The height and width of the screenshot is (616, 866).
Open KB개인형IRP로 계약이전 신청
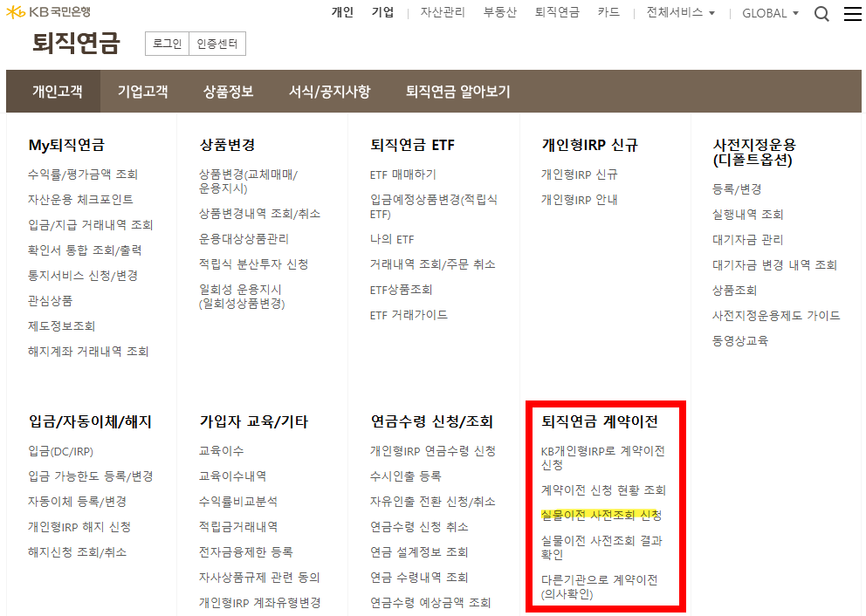602,458
